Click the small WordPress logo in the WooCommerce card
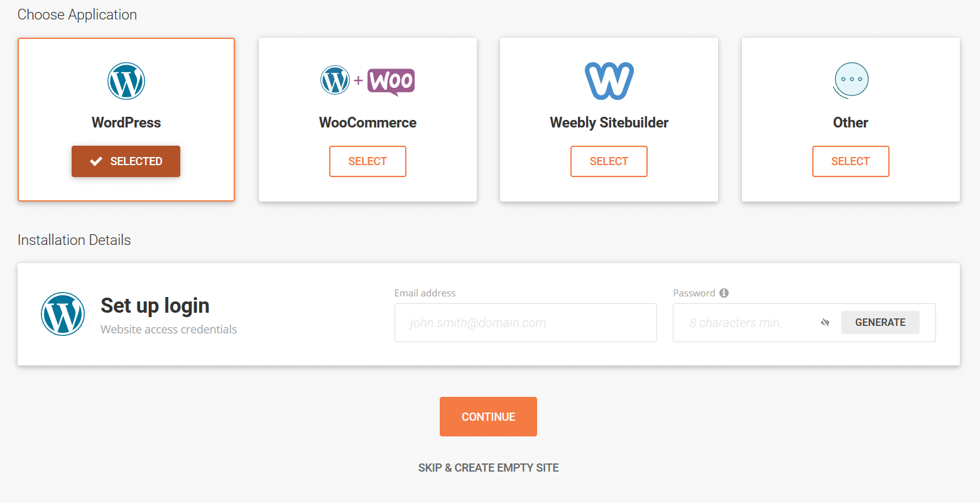980x503 pixels. pos(335,80)
